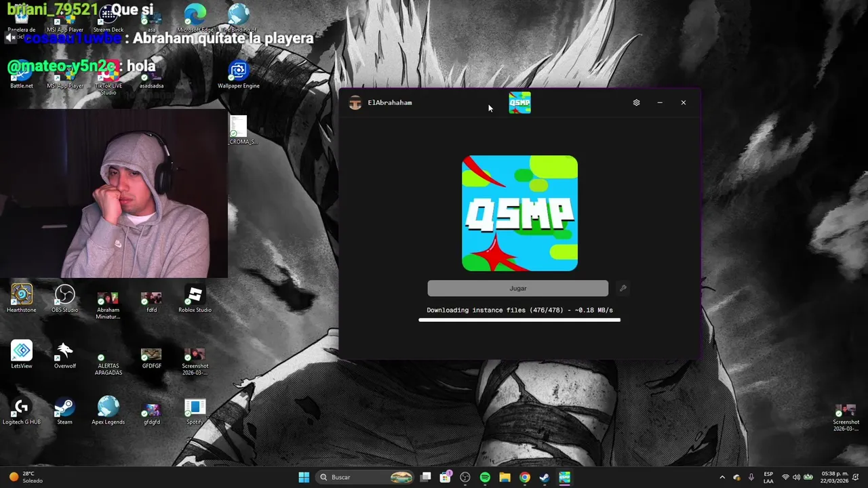
Task: Open the Windows Start menu
Action: point(304,477)
